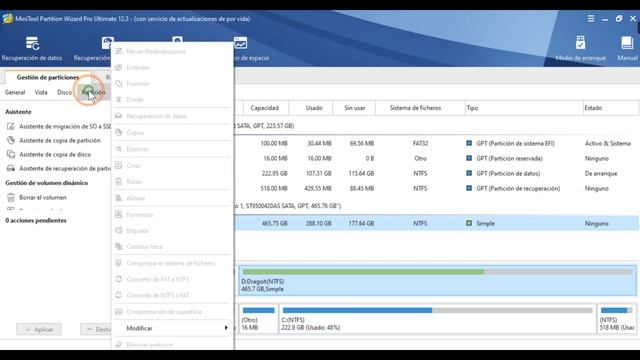
Task: Choose Copiar in the partition menu
Action: point(172,133)
